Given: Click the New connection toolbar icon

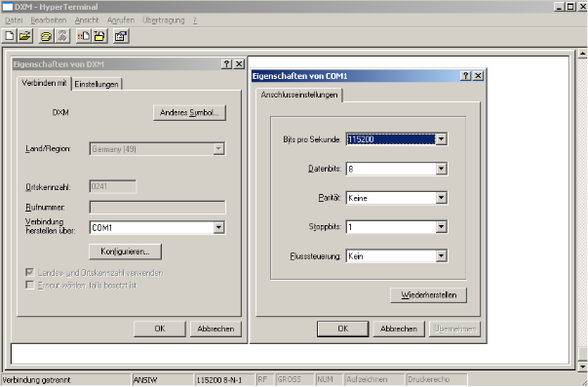Looking at the screenshot, I should 10,36.
